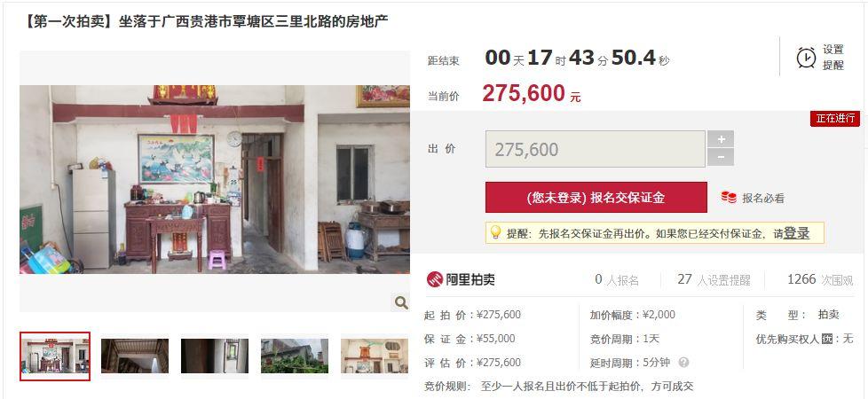
Task: Click the red coins icon beside 报名必看
Action: point(729,197)
